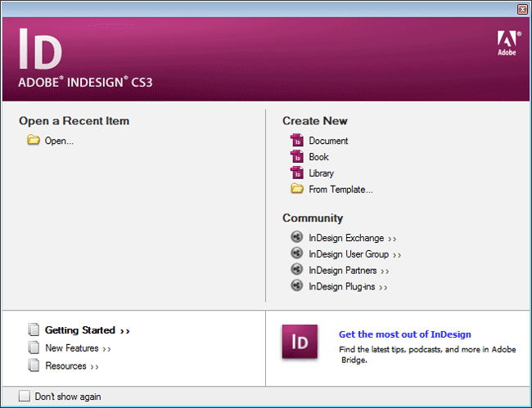Click the InDesign icon next to Book
This screenshot has width=532, height=408.
[297, 156]
